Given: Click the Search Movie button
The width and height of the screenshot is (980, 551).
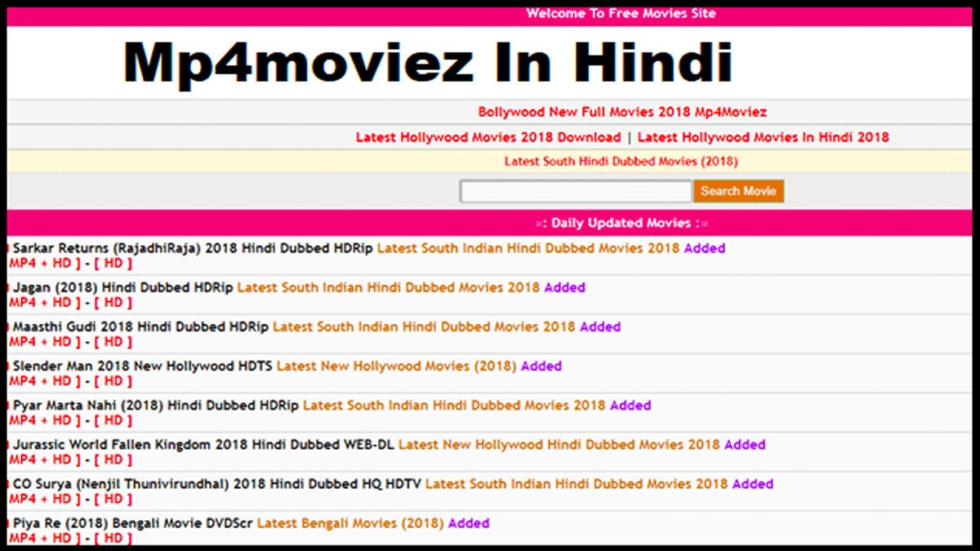Looking at the screenshot, I should tap(739, 191).
